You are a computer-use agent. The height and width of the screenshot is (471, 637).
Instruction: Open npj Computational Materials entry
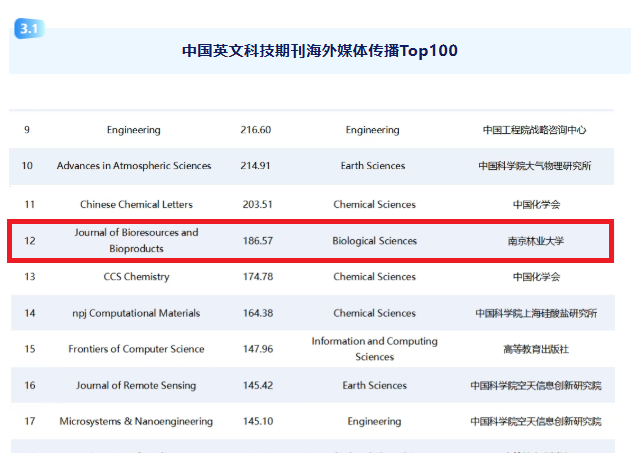tap(136, 313)
